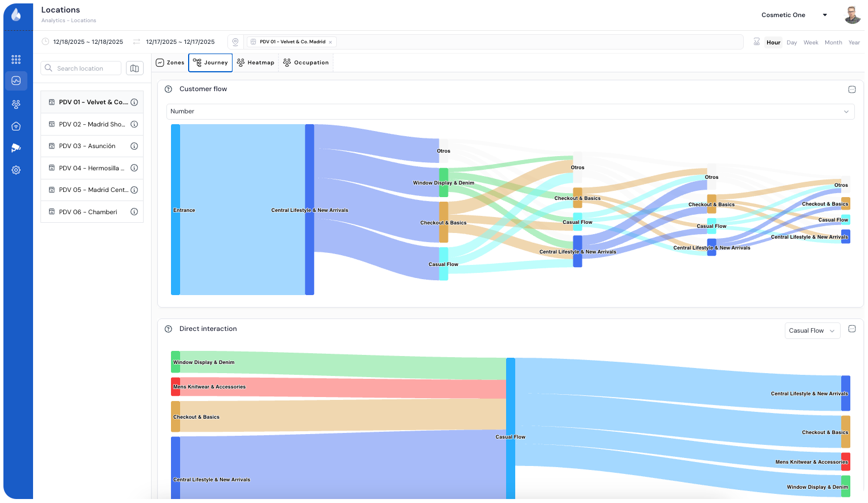The width and height of the screenshot is (868, 503).
Task: Click the analytics chart sidebar icon
Action: tap(16, 81)
